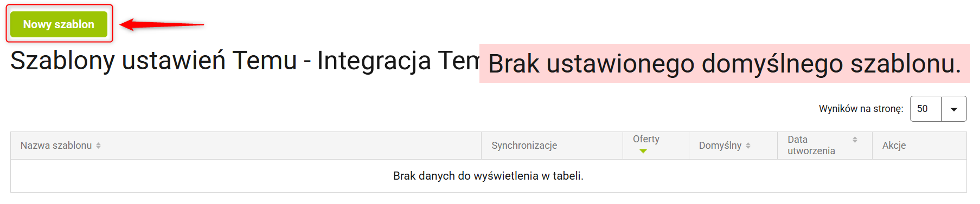Sort table by Nazwa szablonu header
Viewport: 980px width, 204px height.
click(x=56, y=146)
